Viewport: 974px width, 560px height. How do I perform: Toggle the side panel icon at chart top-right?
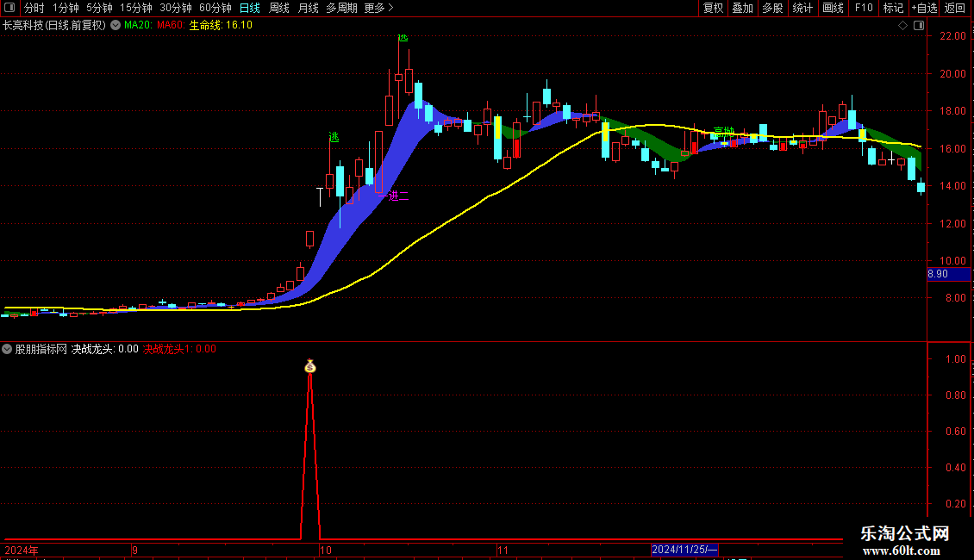click(920, 26)
